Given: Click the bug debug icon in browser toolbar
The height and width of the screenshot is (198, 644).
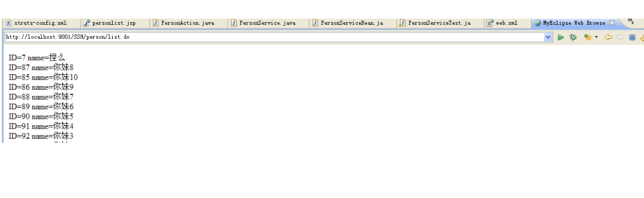Looking at the screenshot, I should point(573,37).
